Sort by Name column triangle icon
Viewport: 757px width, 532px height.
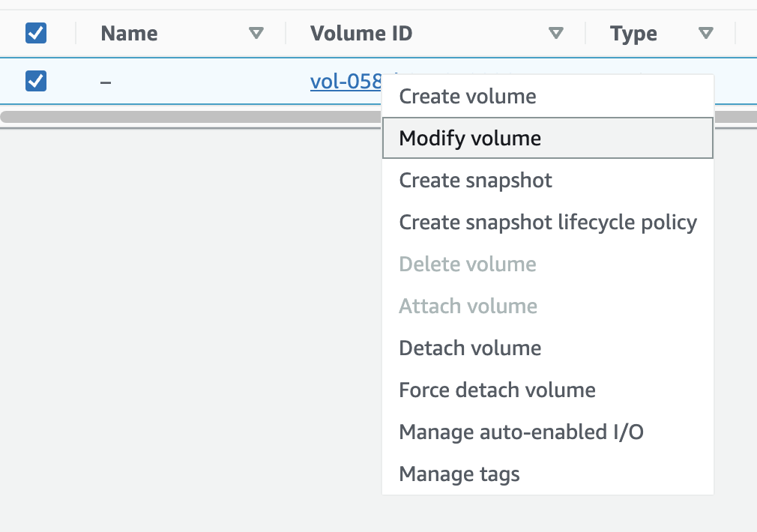(x=256, y=33)
